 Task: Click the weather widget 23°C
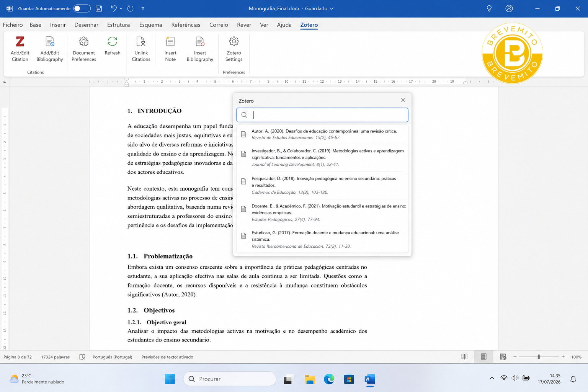37,379
